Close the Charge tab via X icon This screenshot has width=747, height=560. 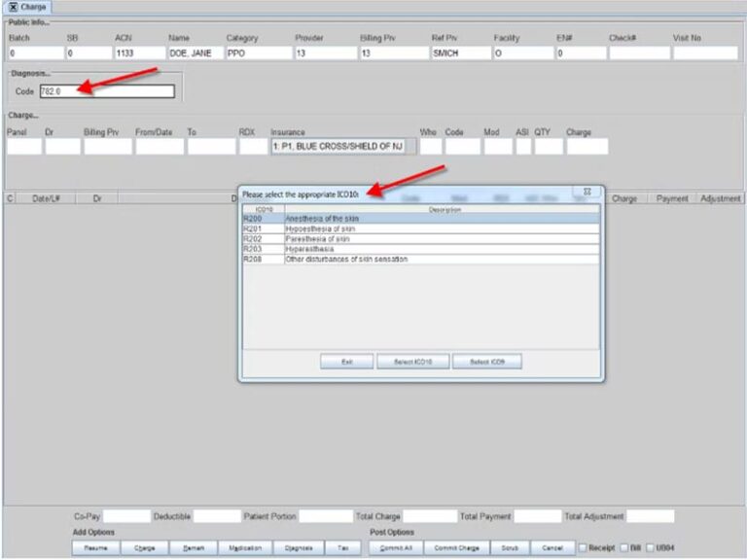click(x=14, y=7)
